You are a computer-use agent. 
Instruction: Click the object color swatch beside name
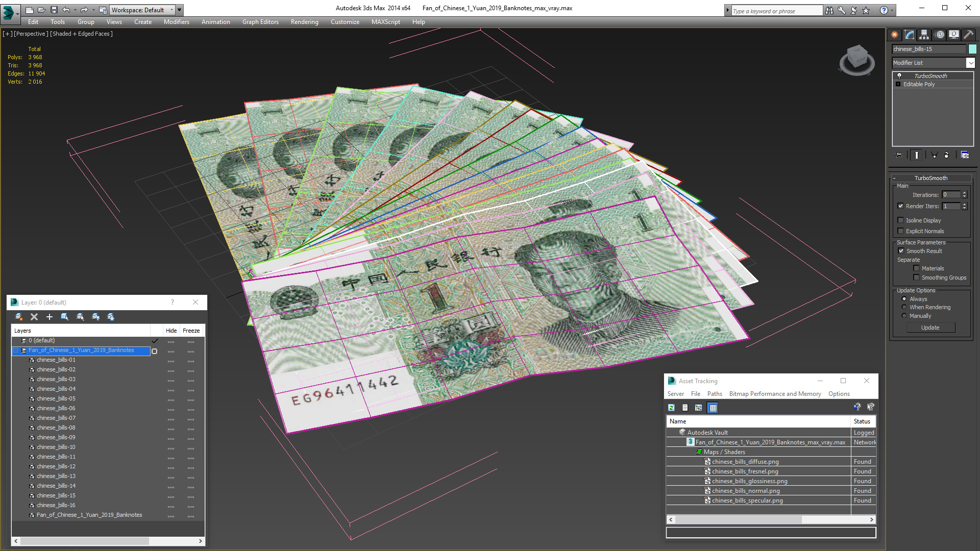[x=972, y=49]
